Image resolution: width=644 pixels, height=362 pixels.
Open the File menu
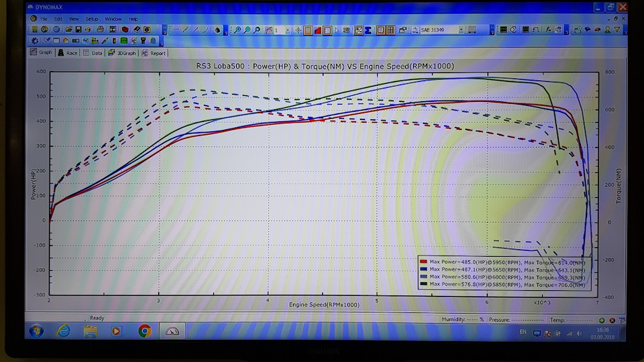[44, 19]
